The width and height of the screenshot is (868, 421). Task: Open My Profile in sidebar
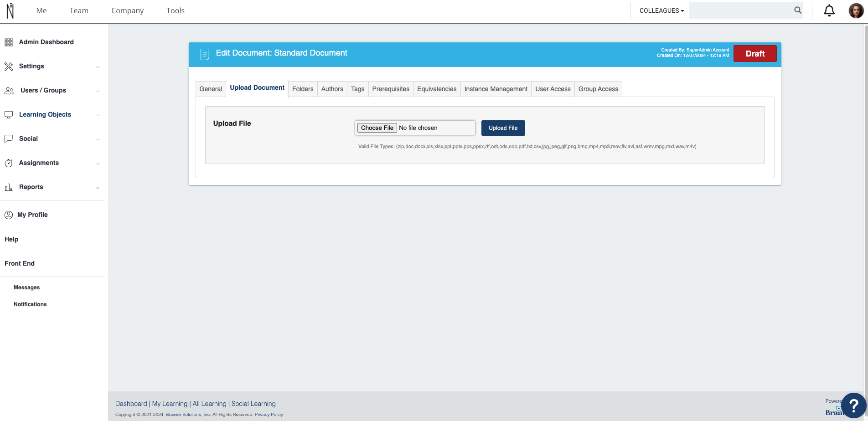[x=32, y=215]
